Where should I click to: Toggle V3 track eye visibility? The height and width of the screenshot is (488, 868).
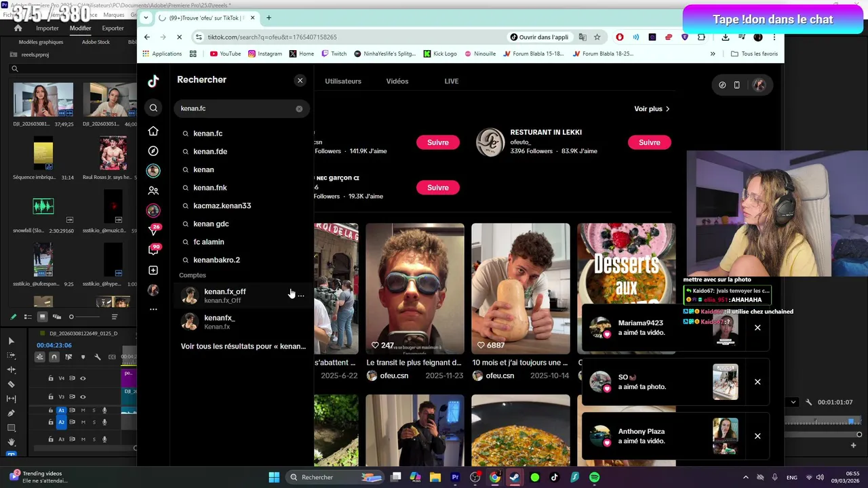coord(83,396)
